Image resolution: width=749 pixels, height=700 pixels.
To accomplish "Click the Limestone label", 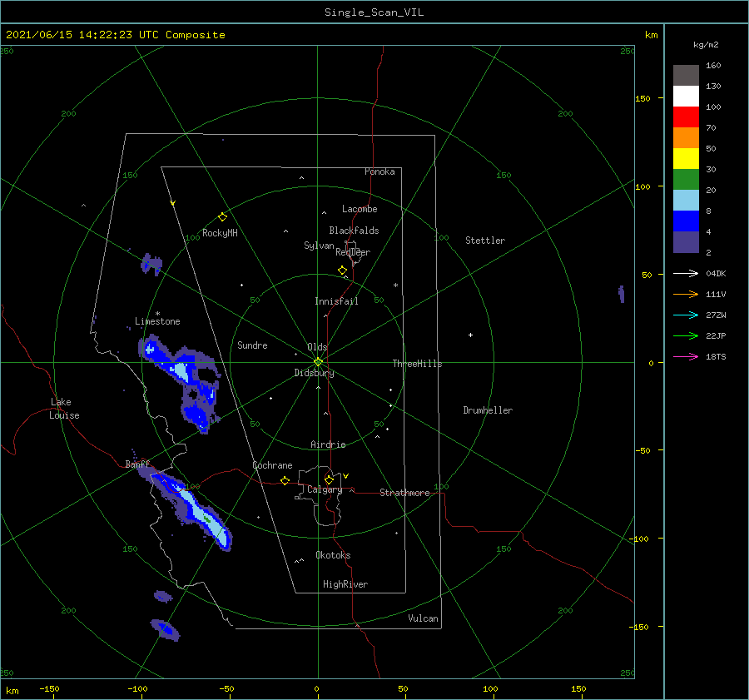I will tap(157, 321).
